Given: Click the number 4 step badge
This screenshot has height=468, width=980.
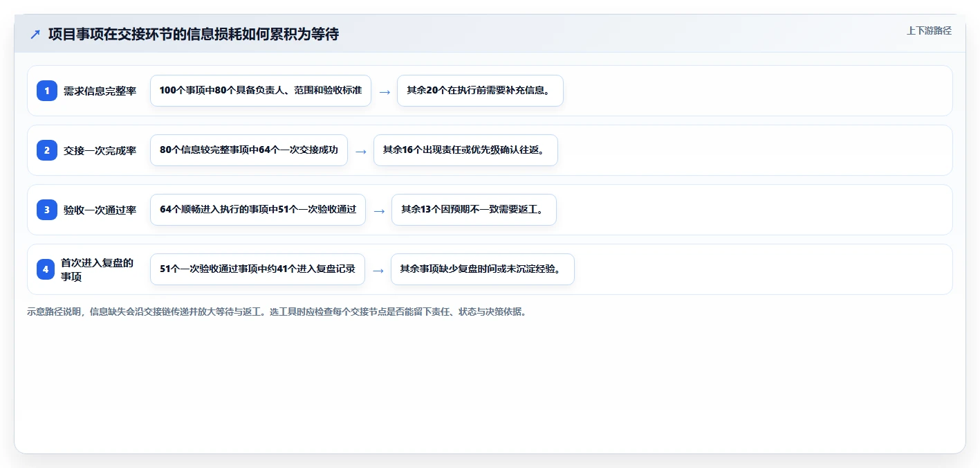Looking at the screenshot, I should (46, 269).
